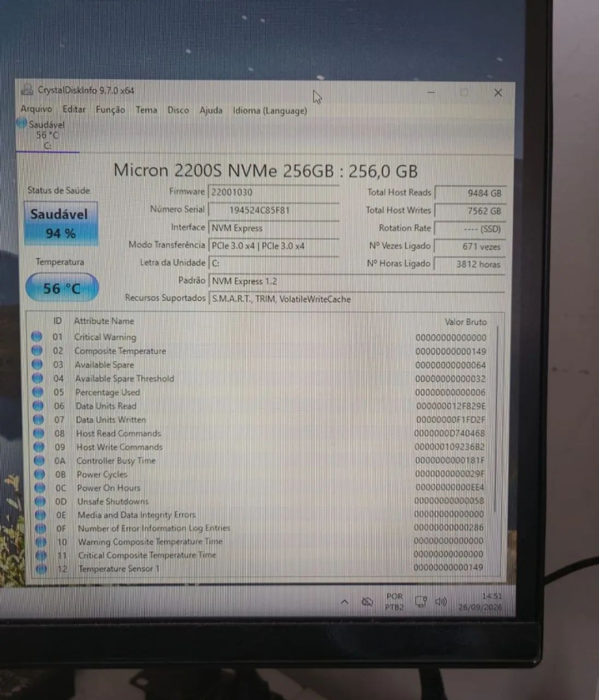Click the Modo Transferência field PCIe 3.0 x4
Screen dimensions: 599x700
(274, 246)
